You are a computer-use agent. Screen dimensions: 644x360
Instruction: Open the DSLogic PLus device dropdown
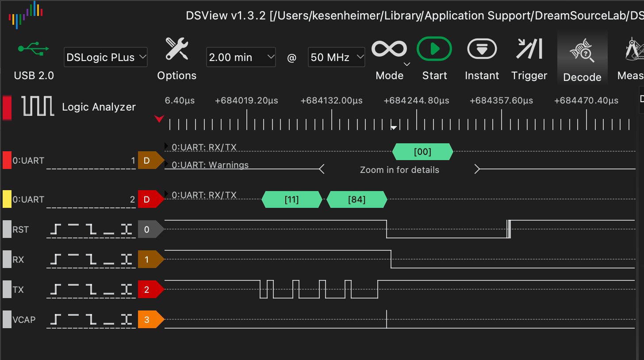coord(106,57)
